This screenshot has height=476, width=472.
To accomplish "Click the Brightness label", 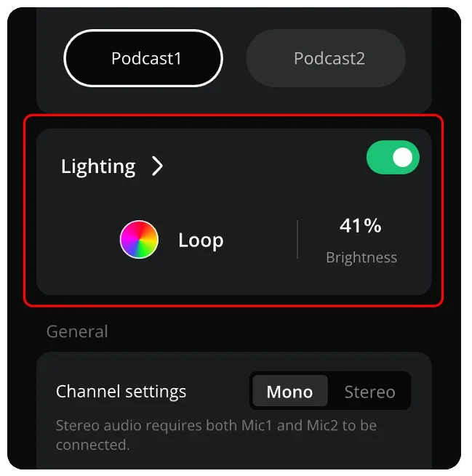I will pyautogui.click(x=361, y=257).
